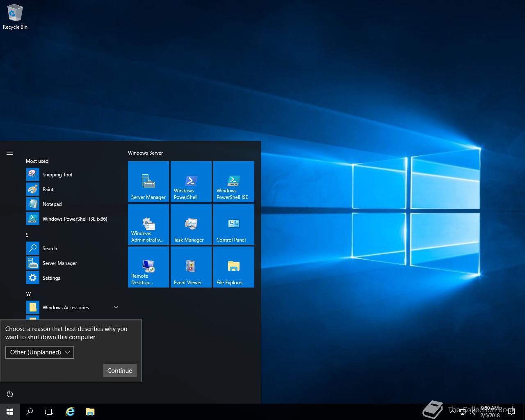Open the network icon in system tray
The image size is (525, 420).
[462, 412]
